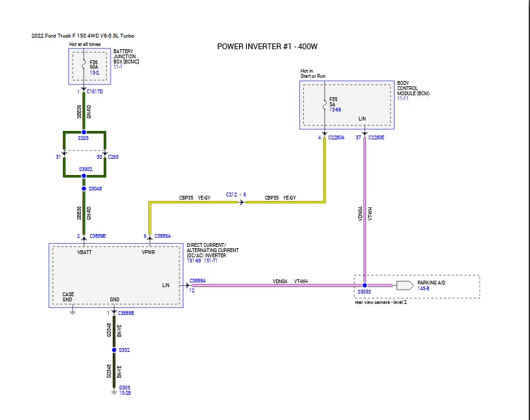Click the 'rear view camera - level 2' note

click(381, 302)
